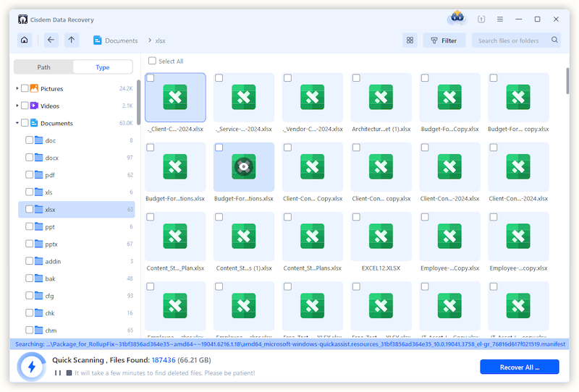
Task: Tick checkbox on Client-Con... Copy.xlsx
Action: [287, 148]
